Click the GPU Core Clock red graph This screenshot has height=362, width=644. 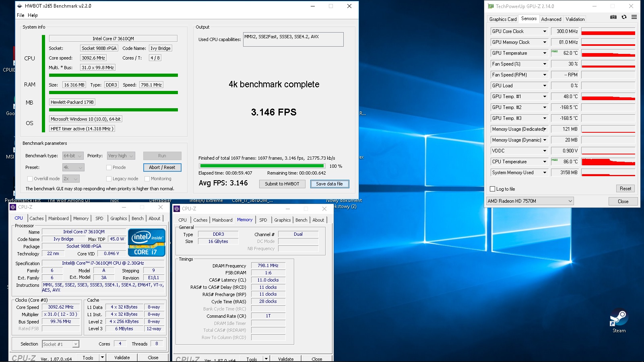coord(608,31)
